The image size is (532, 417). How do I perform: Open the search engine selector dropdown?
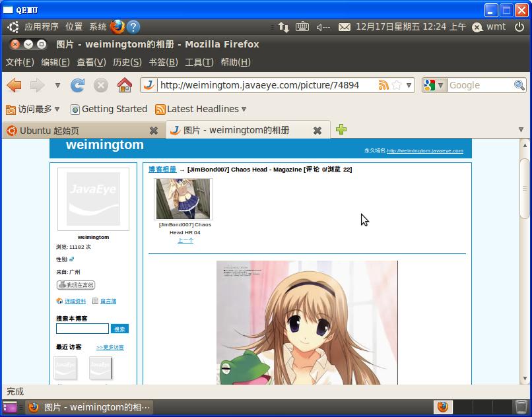434,85
